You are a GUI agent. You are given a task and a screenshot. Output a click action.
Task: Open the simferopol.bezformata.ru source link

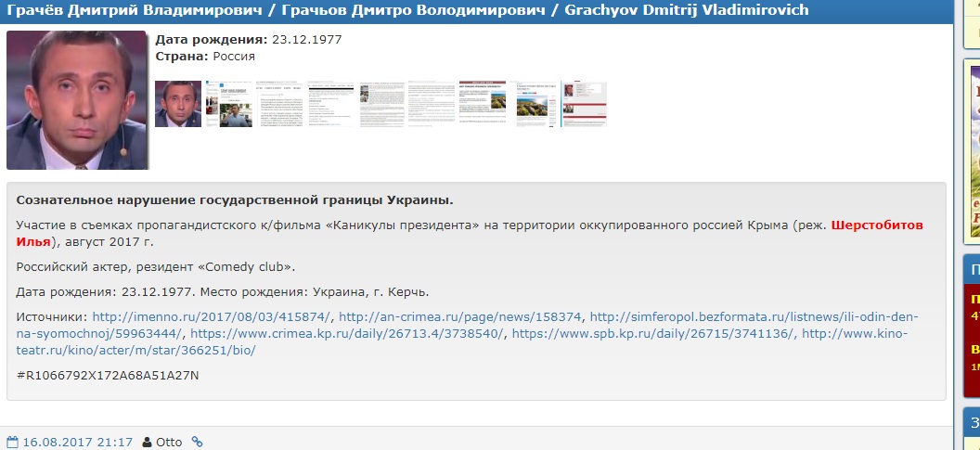[754, 317]
